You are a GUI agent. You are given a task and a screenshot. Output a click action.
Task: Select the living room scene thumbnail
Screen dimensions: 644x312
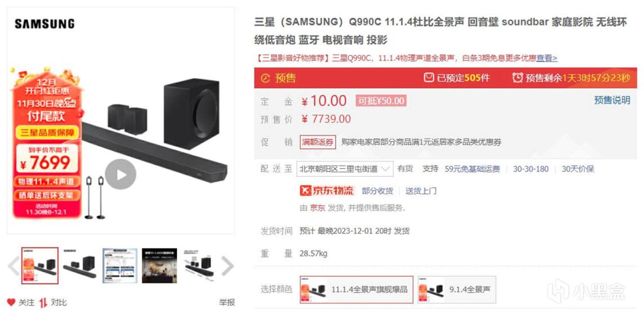159,266
